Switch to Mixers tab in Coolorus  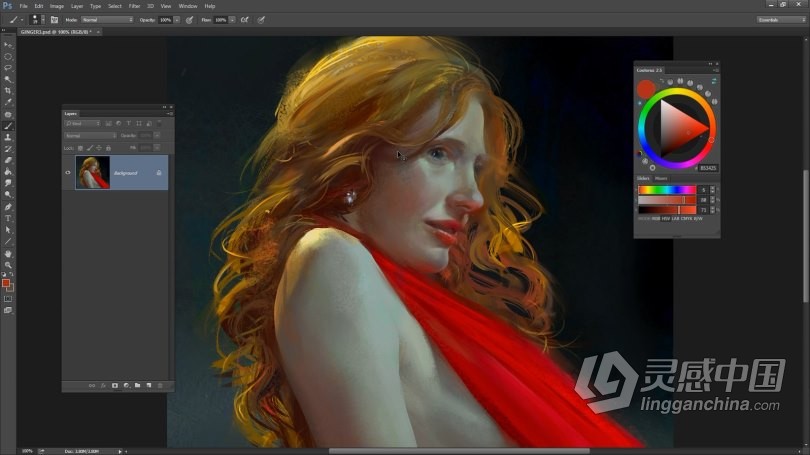tap(661, 178)
